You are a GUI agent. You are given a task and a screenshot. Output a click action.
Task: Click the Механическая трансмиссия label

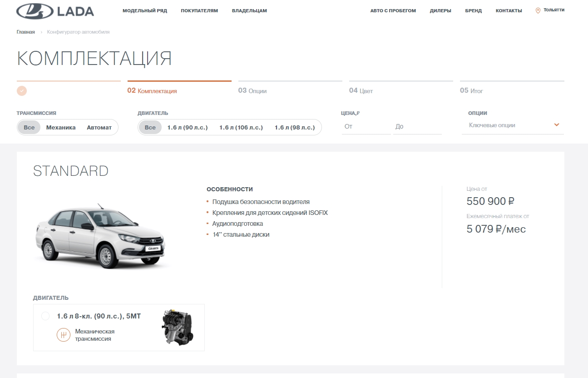point(95,335)
